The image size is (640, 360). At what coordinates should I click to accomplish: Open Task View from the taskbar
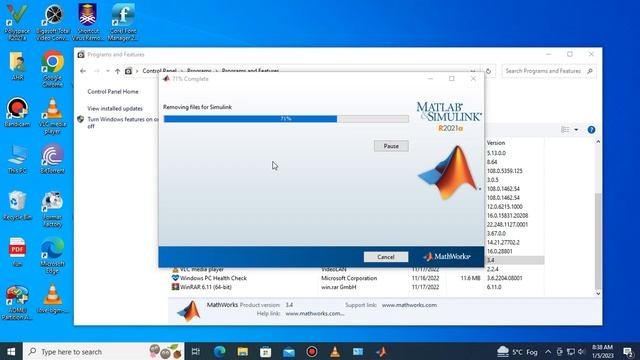(x=196, y=351)
